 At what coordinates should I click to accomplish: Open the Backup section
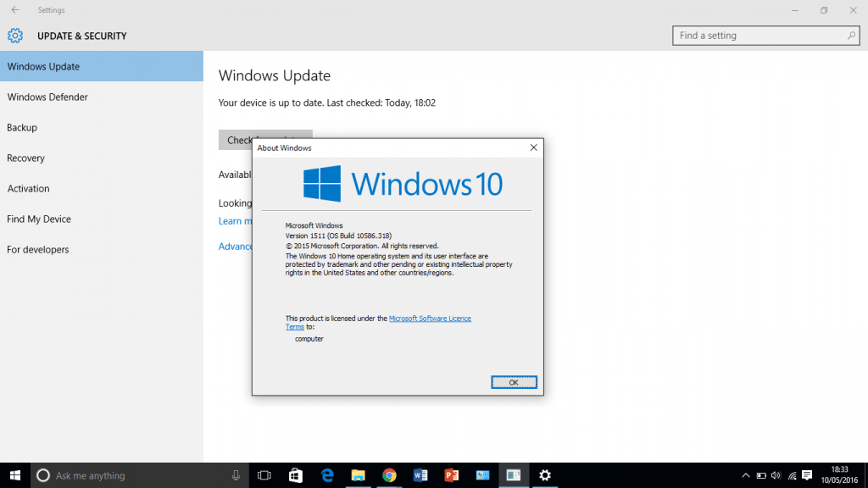102,127
